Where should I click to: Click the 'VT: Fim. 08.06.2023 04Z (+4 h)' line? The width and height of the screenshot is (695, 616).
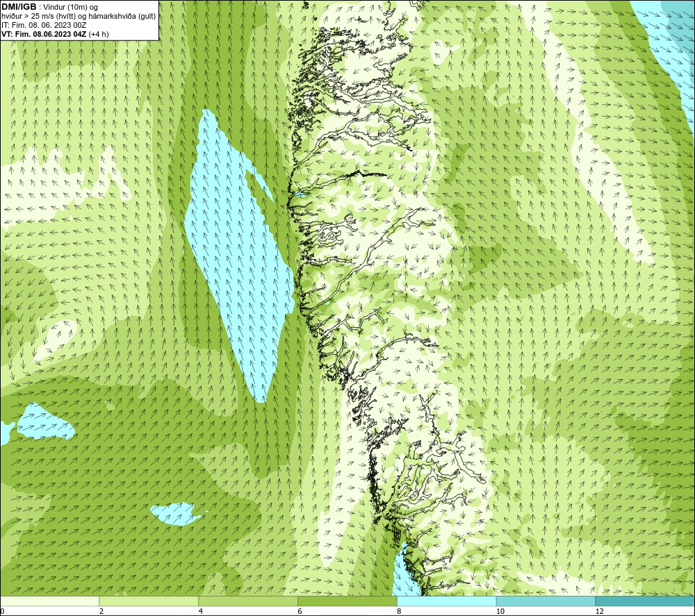[x=55, y=33]
